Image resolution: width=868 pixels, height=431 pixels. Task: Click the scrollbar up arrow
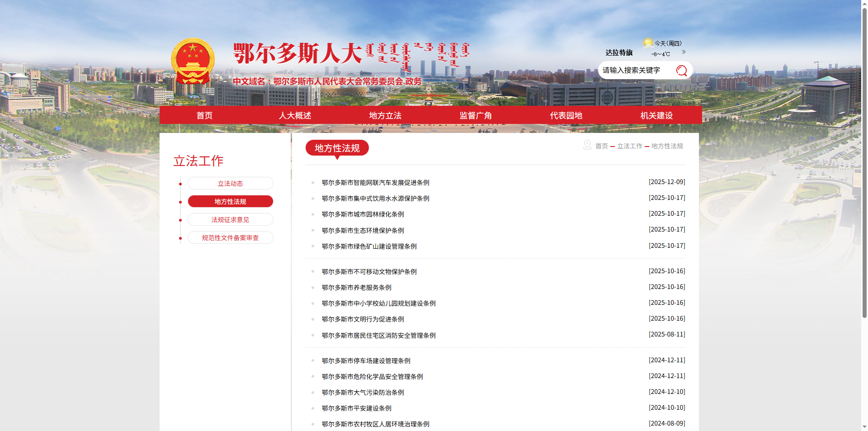point(864,3)
